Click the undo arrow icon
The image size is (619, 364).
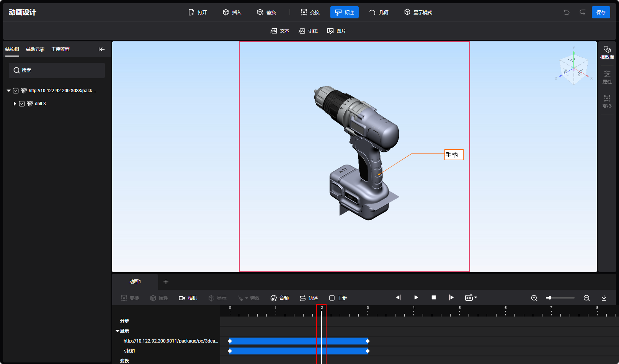coord(567,12)
